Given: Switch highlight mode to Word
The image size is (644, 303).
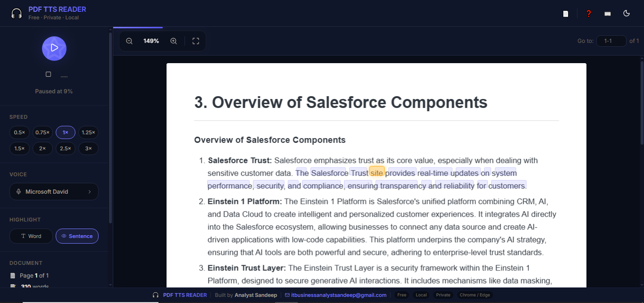Looking at the screenshot, I should click(31, 236).
